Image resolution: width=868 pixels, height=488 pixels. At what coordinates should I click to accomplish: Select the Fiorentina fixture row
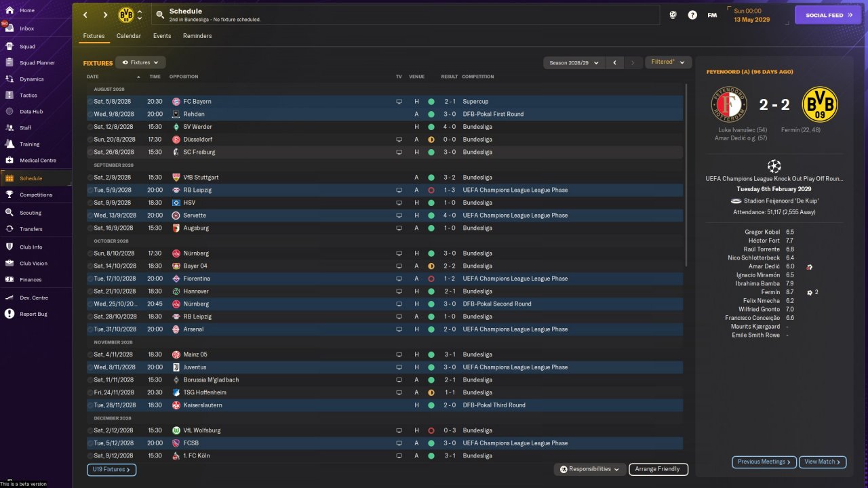[x=384, y=279]
